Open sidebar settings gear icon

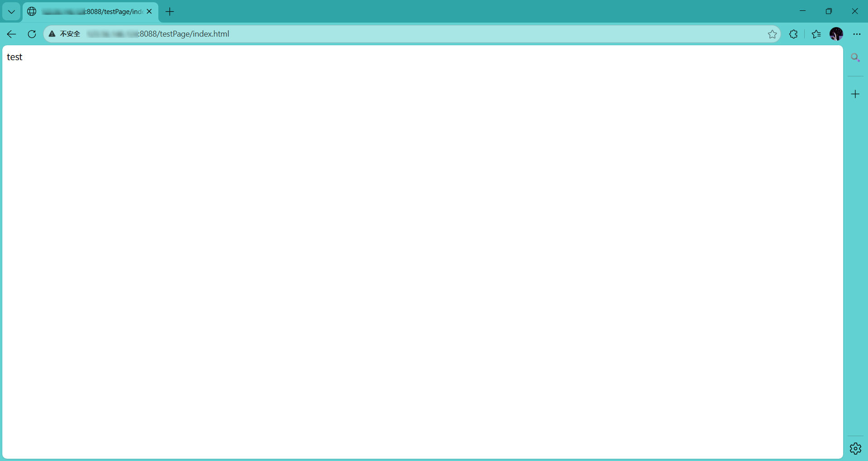pos(855,448)
